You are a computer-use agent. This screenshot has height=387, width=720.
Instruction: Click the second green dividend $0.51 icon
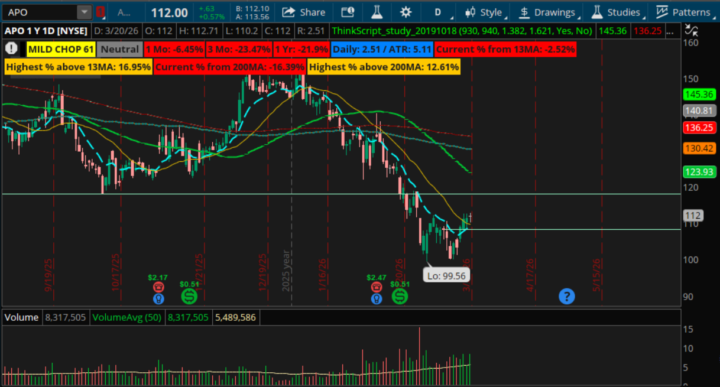coord(399,297)
